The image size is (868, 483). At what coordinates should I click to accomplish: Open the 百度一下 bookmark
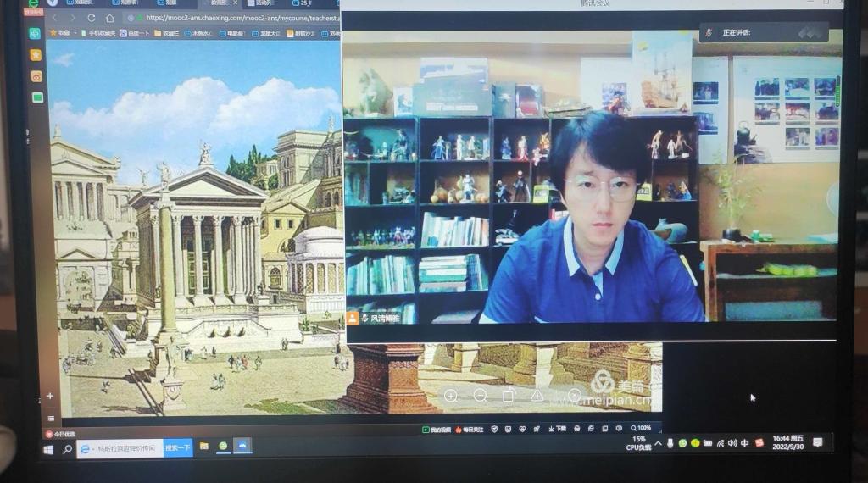[x=135, y=33]
